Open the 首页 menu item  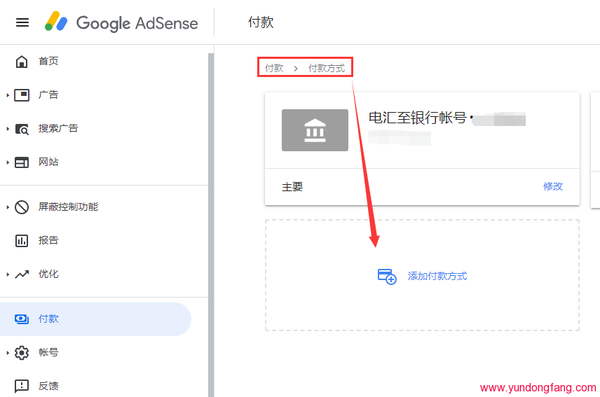(48, 61)
